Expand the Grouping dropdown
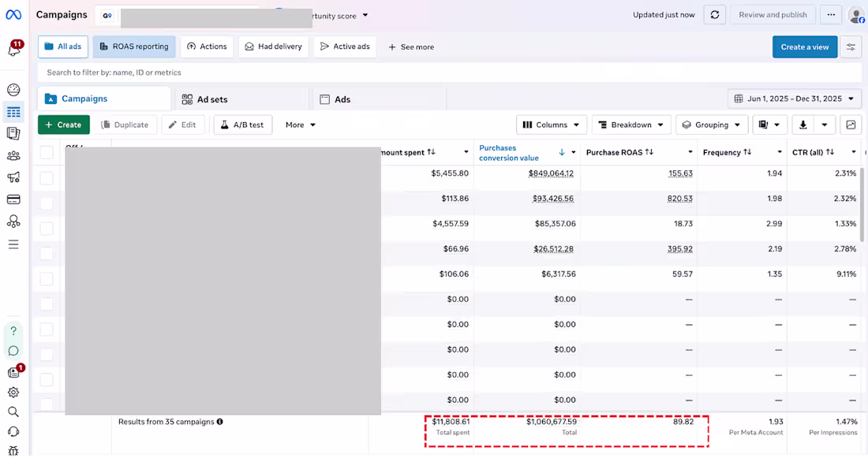The image size is (868, 458). pos(712,125)
